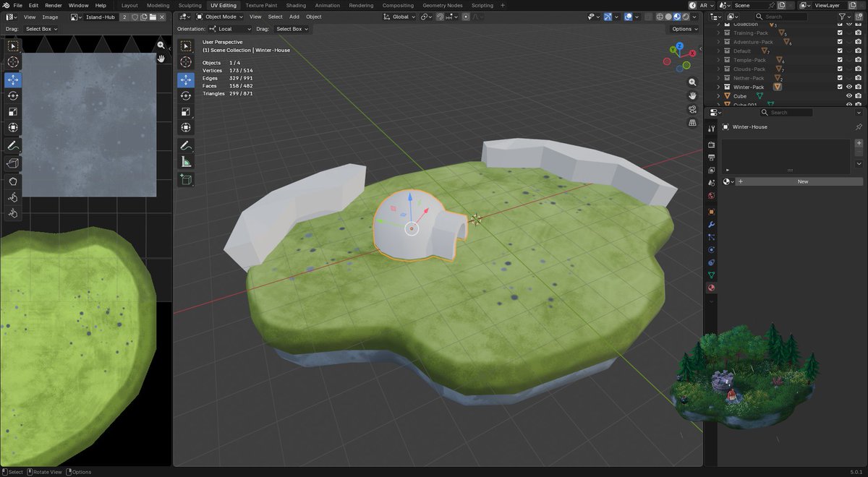The height and width of the screenshot is (477, 868).
Task: Switch to the Texture Paint workspace tab
Action: point(261,5)
